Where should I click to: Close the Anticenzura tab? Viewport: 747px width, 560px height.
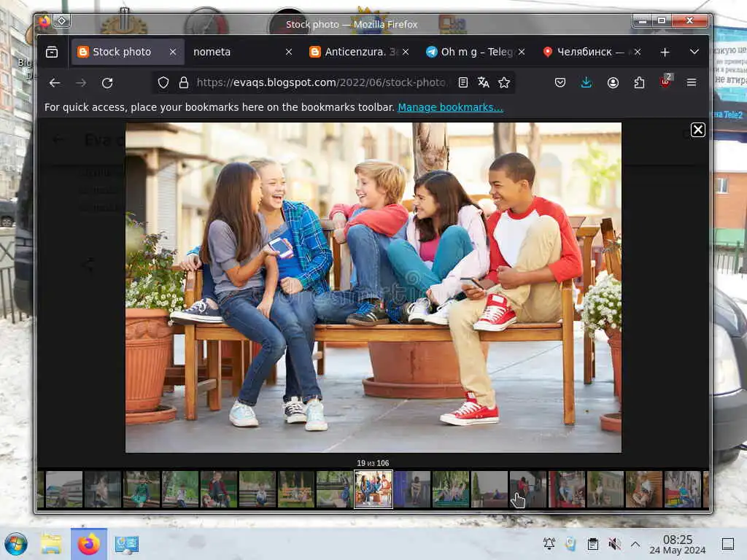coord(406,52)
